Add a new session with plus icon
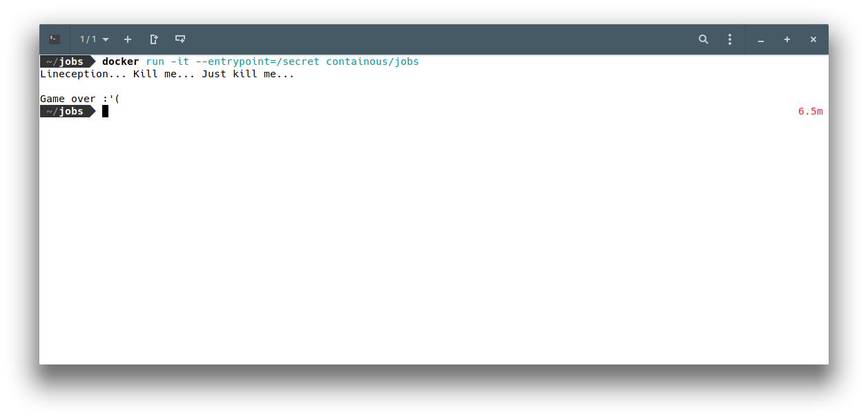Image resolution: width=868 pixels, height=419 pixels. 127,39
